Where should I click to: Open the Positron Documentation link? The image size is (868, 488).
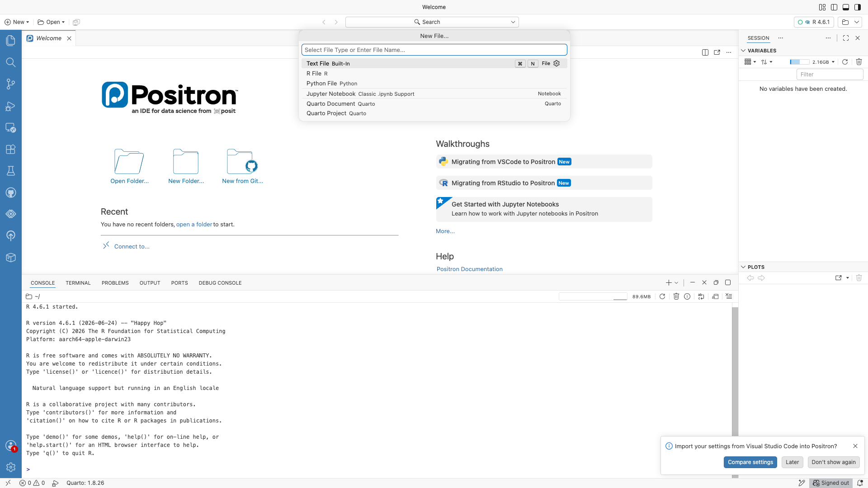[x=470, y=269]
